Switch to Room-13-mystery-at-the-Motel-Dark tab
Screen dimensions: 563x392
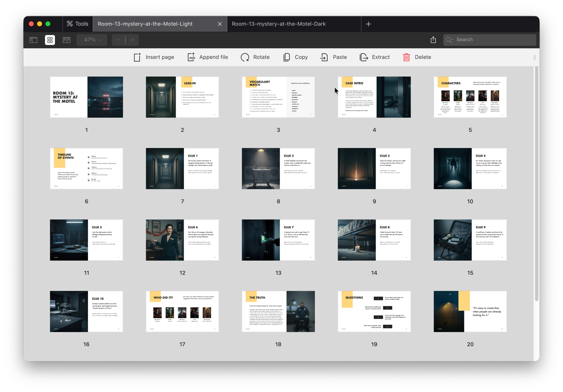tap(279, 24)
